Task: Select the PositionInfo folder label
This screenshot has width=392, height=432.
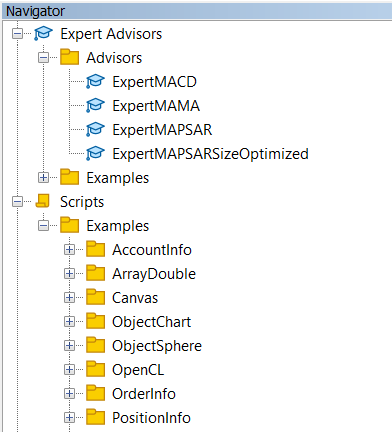Action: pos(151,418)
